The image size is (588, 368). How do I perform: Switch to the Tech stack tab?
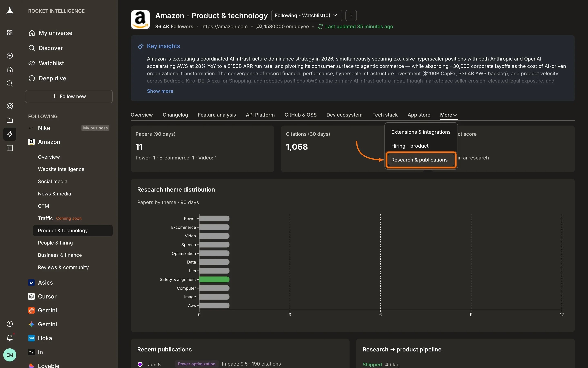tap(385, 115)
